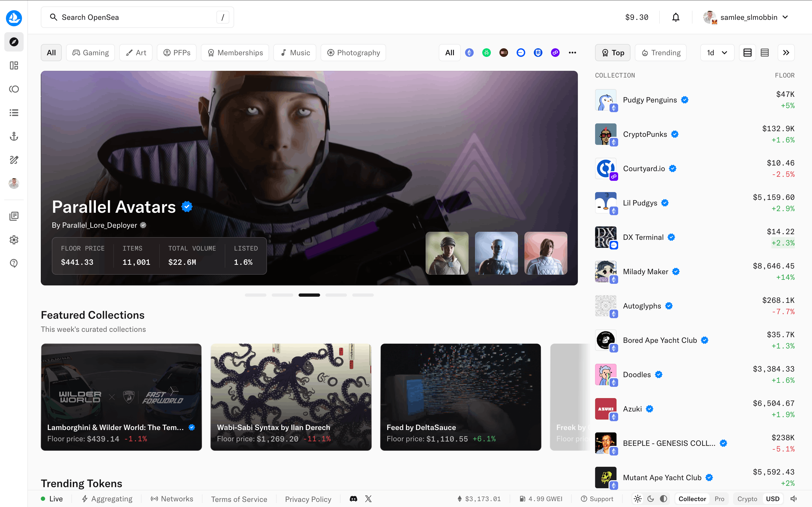This screenshot has width=812, height=507.
Task: Click the sidebar help question icon
Action: [14, 263]
